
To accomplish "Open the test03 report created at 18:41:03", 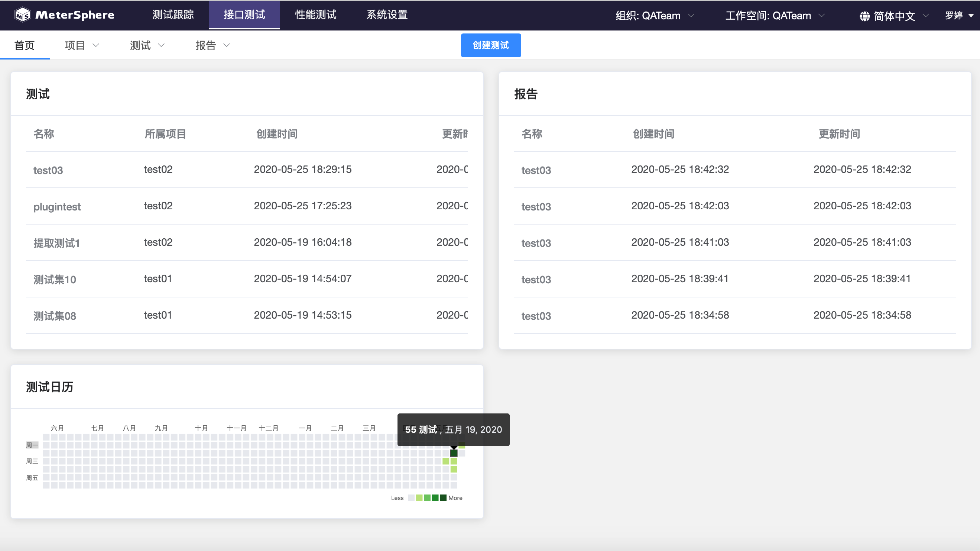I will [536, 243].
